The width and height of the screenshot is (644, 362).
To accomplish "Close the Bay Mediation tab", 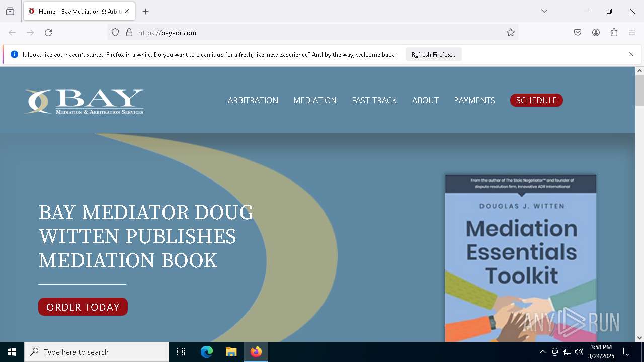I will click(127, 11).
